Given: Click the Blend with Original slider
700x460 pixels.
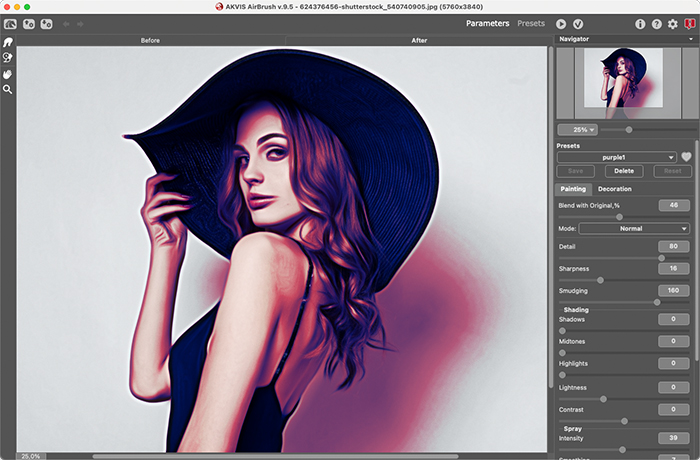Looking at the screenshot, I should coord(618,216).
